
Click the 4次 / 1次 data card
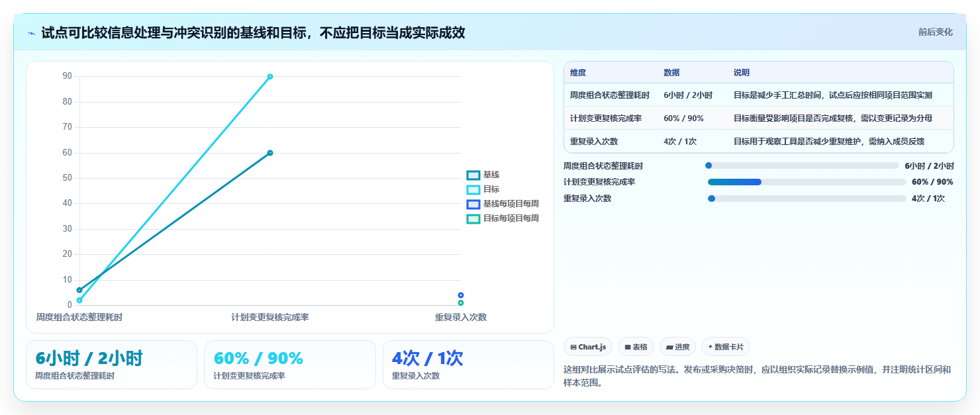(x=468, y=365)
